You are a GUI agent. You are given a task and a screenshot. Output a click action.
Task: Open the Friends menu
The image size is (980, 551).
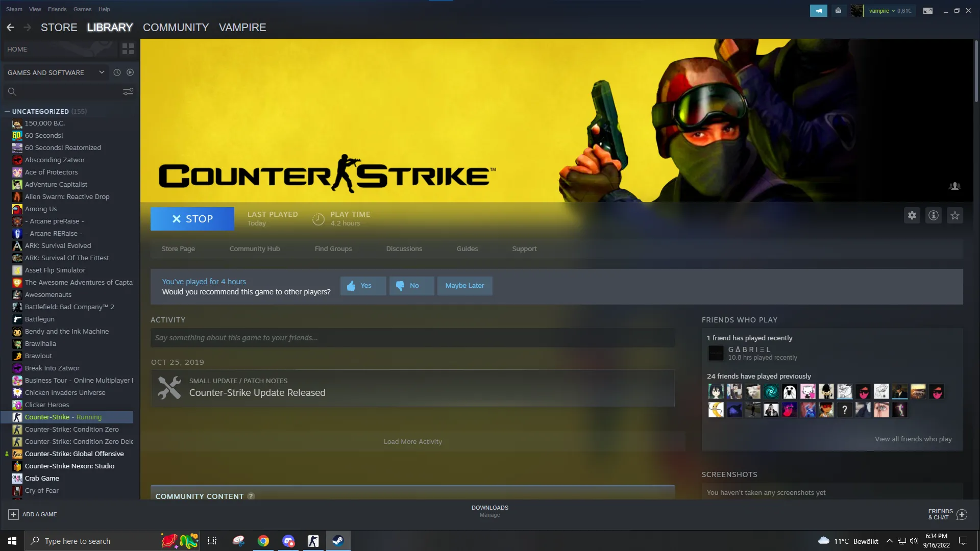coord(57,9)
